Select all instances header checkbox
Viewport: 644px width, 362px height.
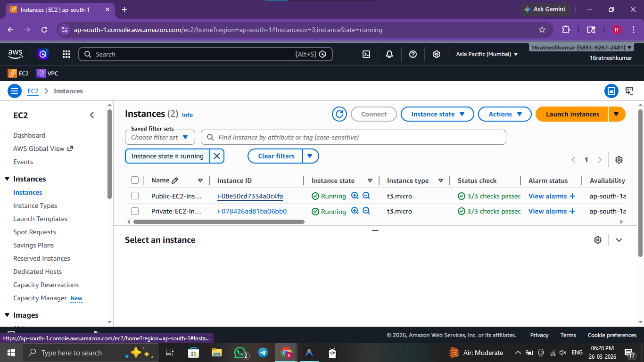tap(135, 181)
